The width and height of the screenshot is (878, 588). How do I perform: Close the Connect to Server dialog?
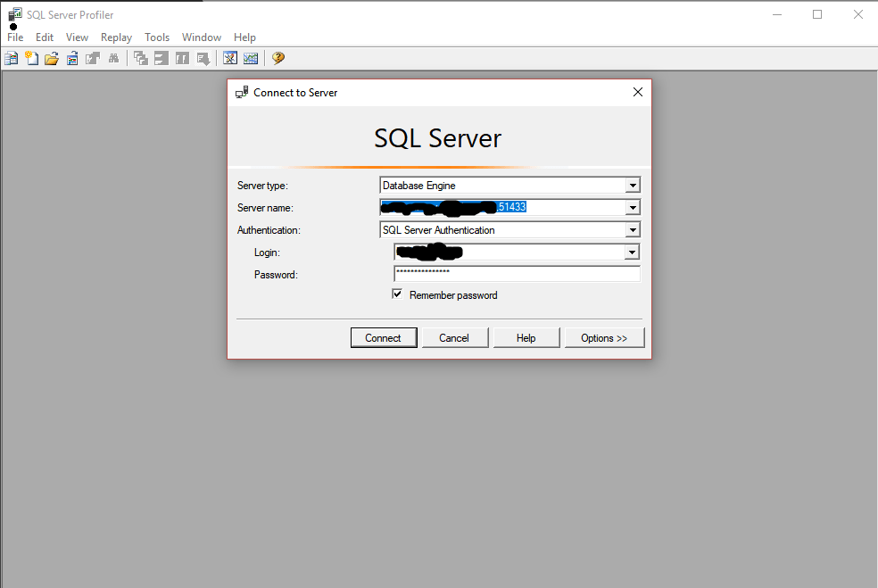638,93
